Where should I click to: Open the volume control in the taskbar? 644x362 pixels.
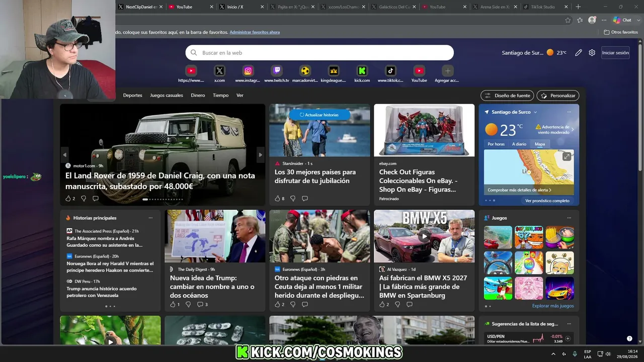pos(608,354)
